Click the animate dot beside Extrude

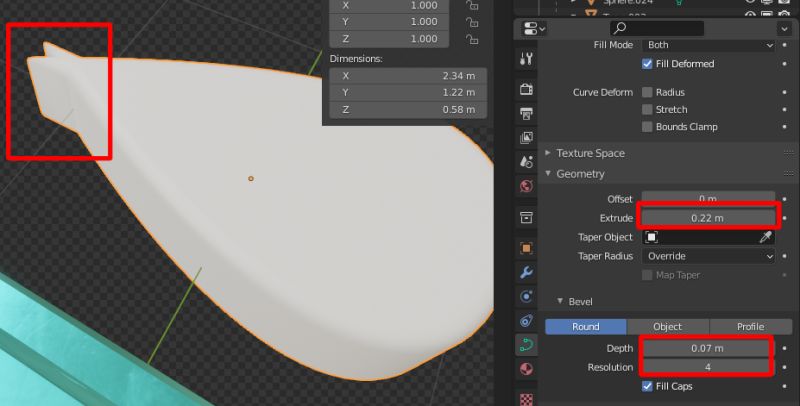pos(785,218)
